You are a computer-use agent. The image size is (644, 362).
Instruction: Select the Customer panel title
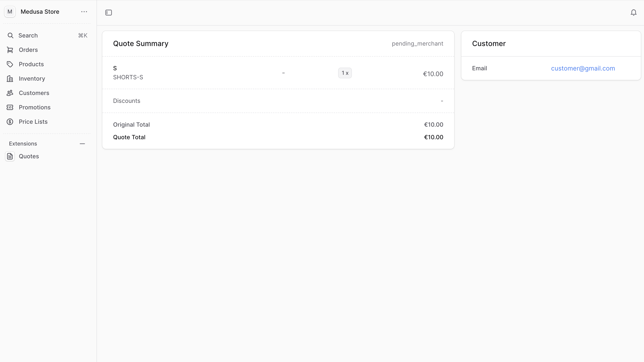[489, 43]
